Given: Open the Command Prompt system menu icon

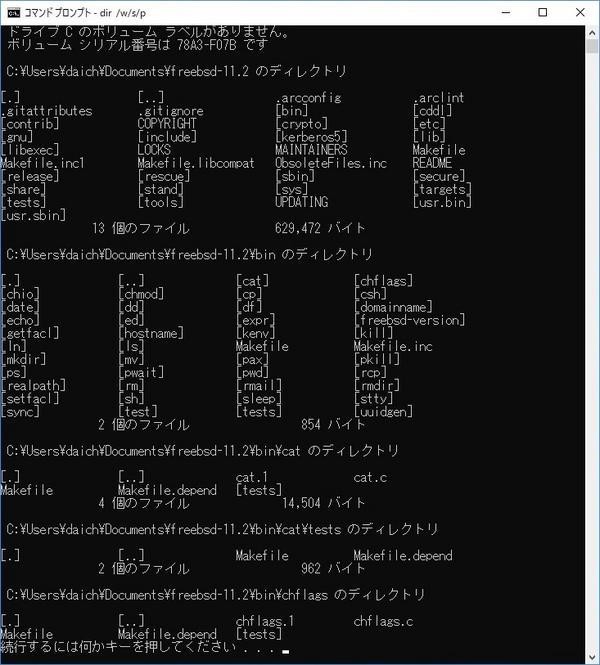Looking at the screenshot, I should point(13,13).
